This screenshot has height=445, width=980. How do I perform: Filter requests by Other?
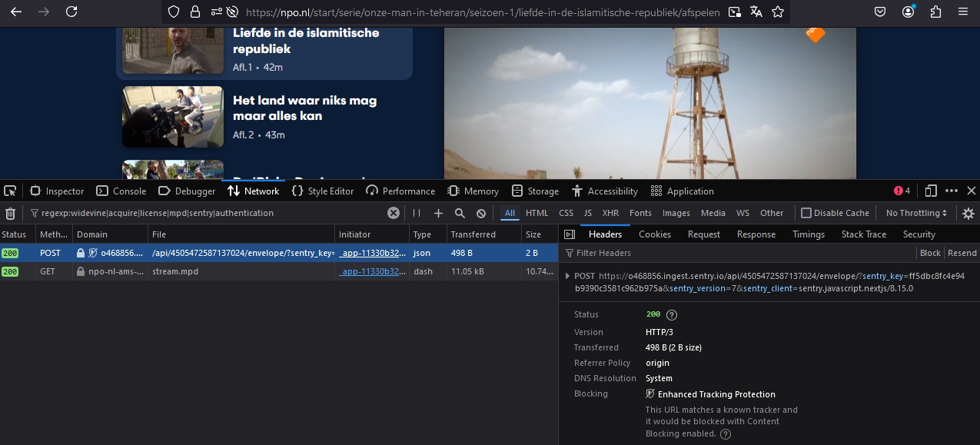(772, 213)
